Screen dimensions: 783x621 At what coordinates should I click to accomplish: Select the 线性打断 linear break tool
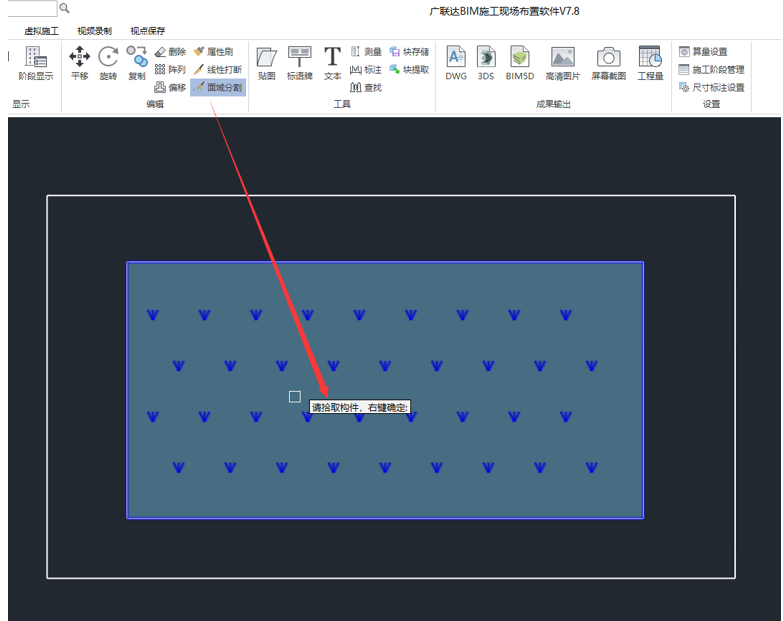pyautogui.click(x=218, y=69)
